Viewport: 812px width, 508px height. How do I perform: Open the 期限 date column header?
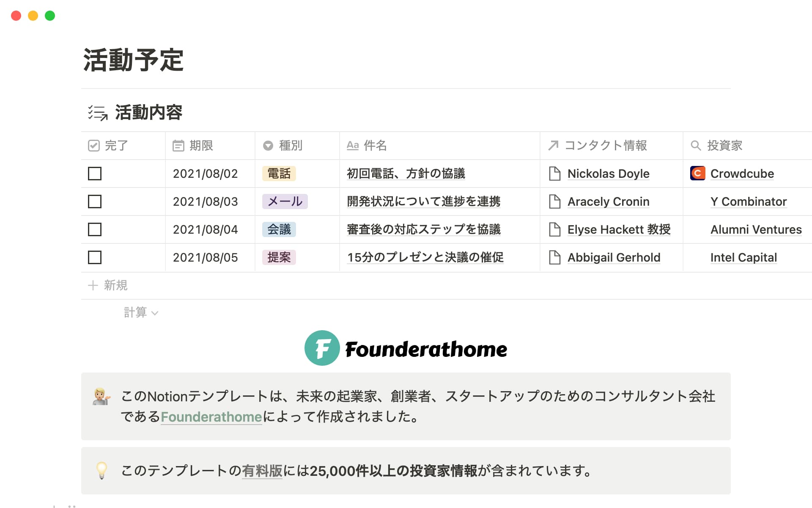tap(200, 146)
